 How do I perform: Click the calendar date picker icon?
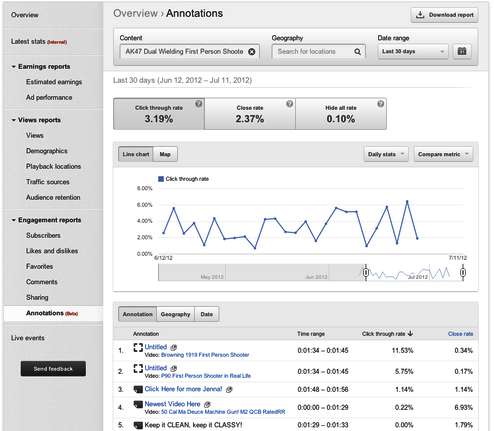click(x=462, y=51)
